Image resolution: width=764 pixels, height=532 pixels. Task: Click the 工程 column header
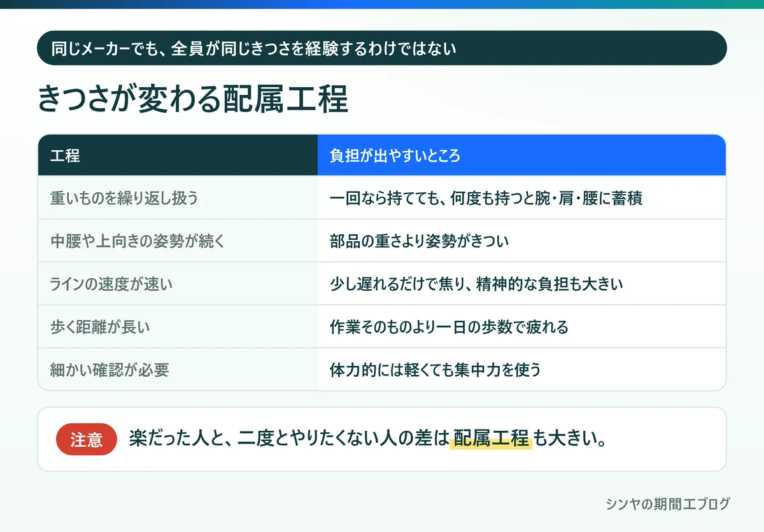178,155
